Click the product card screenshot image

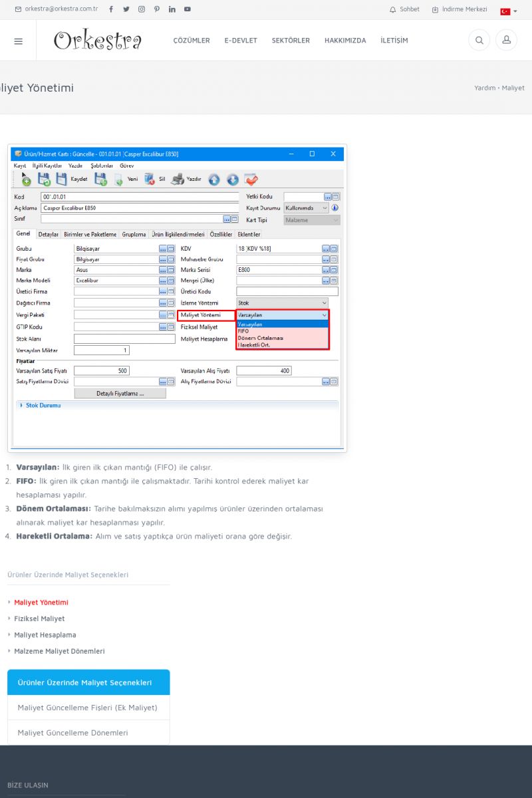click(x=177, y=298)
